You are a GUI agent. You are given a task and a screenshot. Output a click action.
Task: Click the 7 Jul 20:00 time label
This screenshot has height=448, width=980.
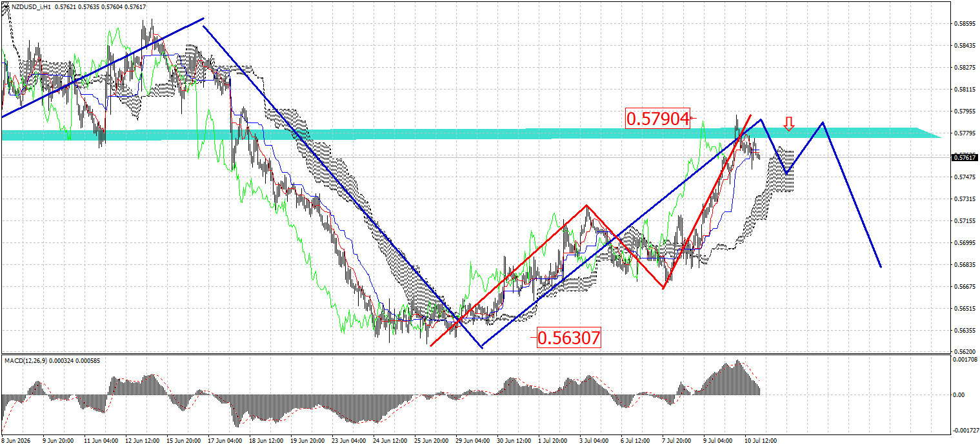(x=677, y=441)
